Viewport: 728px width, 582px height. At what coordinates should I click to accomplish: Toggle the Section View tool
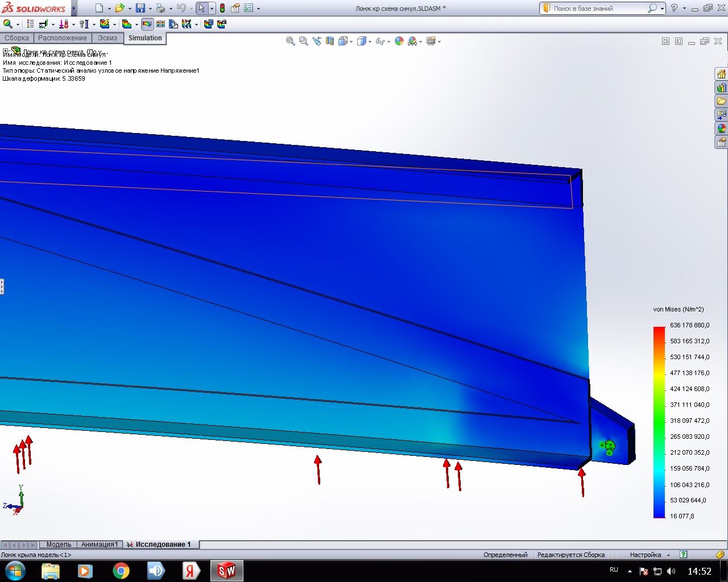330,41
